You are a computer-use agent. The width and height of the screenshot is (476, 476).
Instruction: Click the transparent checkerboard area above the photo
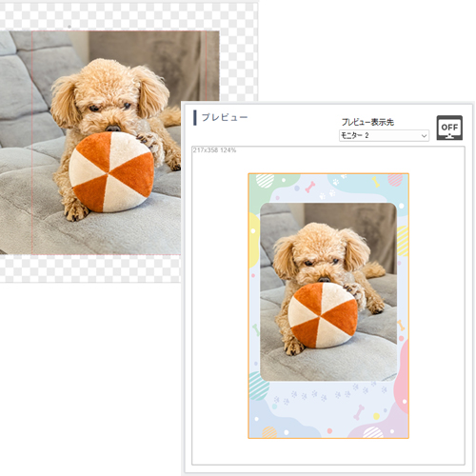point(127,16)
